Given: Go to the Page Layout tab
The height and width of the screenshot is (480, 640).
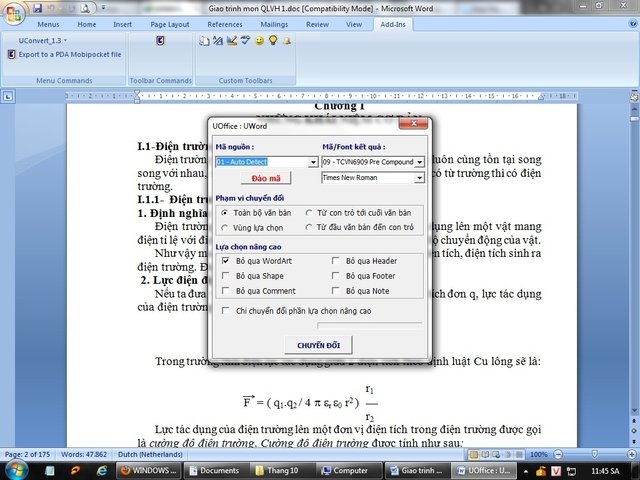Looking at the screenshot, I should pos(170,24).
